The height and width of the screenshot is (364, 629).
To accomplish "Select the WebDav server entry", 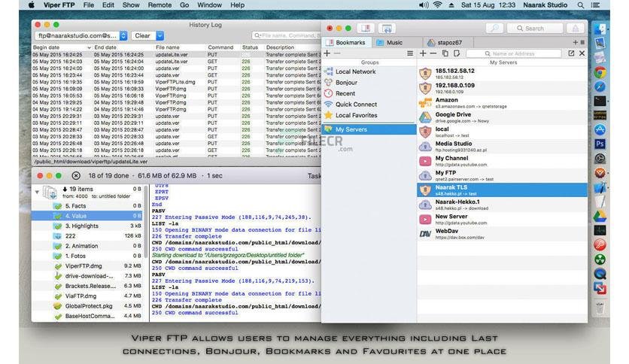I will tap(503, 234).
